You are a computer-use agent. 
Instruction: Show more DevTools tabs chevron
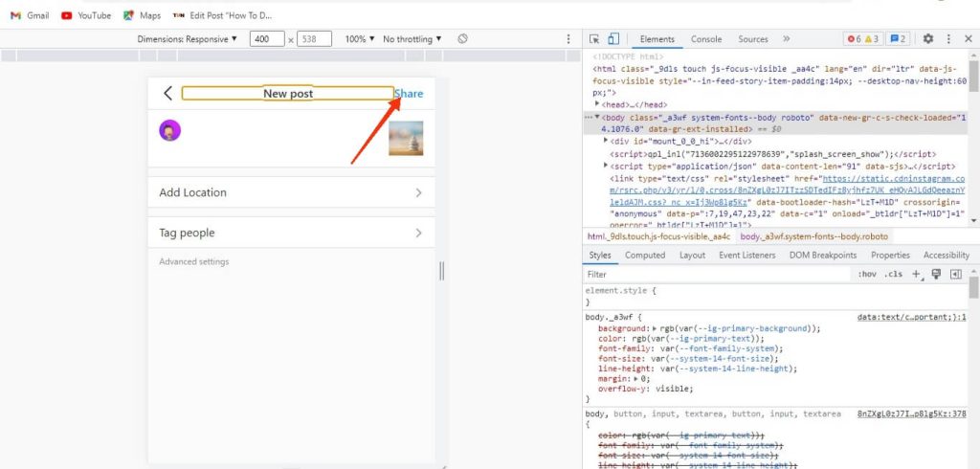[x=787, y=39]
